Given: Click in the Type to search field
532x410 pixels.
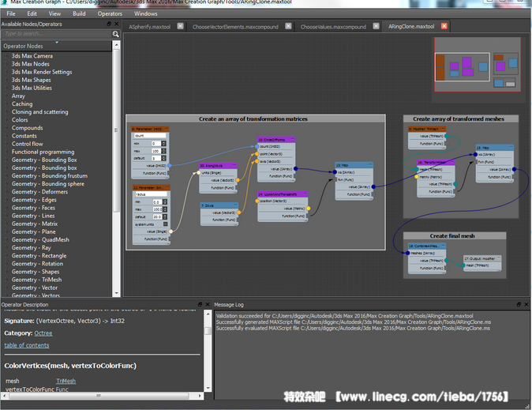Looking at the screenshot, I should (x=57, y=34).
